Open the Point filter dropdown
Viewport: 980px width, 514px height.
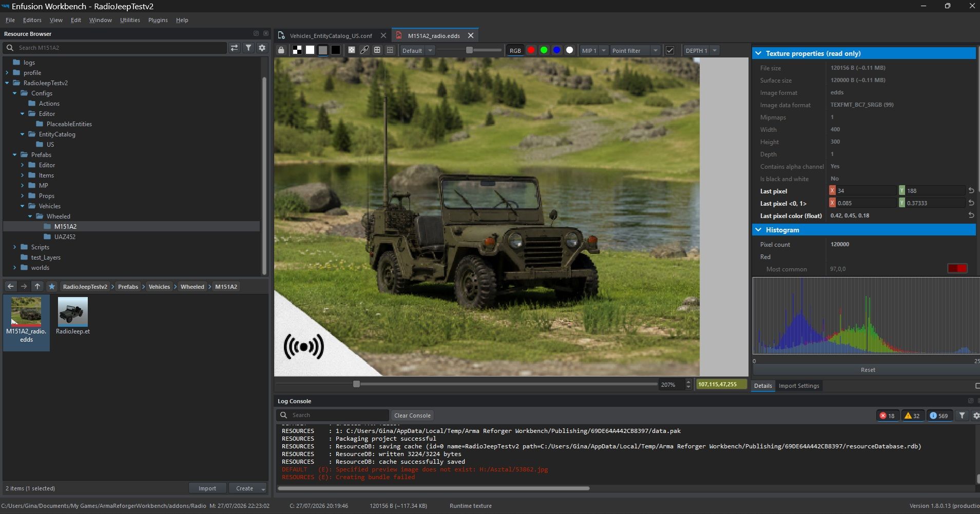[635, 50]
